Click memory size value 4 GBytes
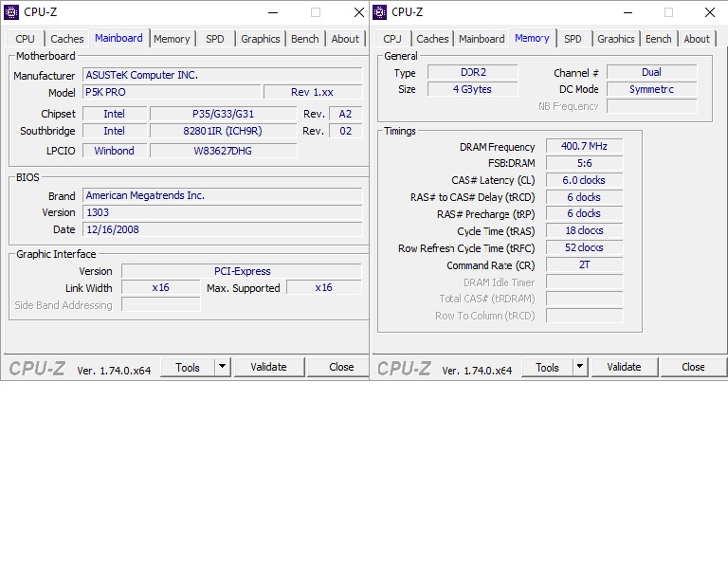 473,89
